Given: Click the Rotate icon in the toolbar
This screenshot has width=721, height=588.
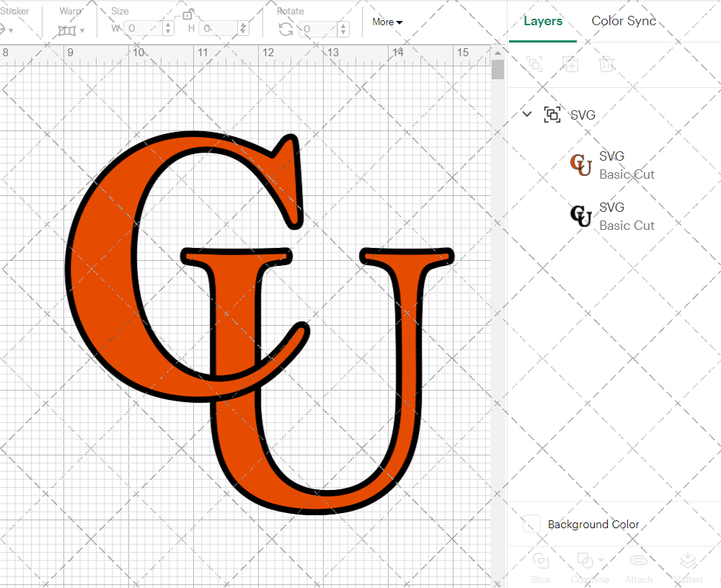Looking at the screenshot, I should tap(287, 29).
